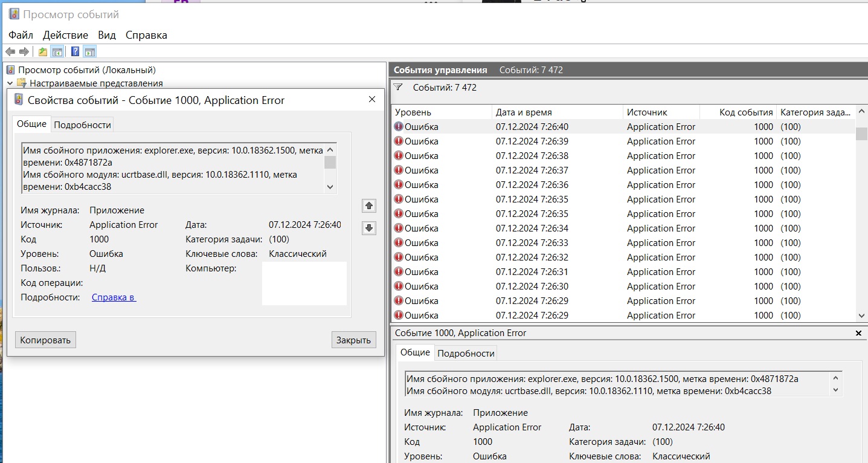The height and width of the screenshot is (463, 868).
Task: Close the Событие 1000 preview pane
Action: 858,333
